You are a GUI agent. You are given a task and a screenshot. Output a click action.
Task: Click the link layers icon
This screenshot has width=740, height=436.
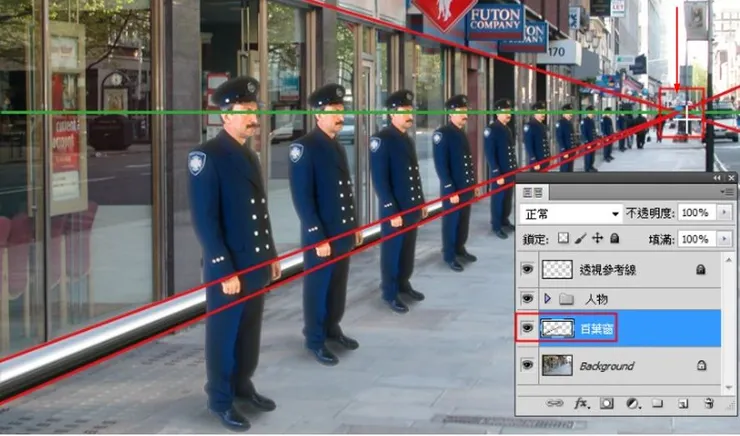click(x=554, y=403)
